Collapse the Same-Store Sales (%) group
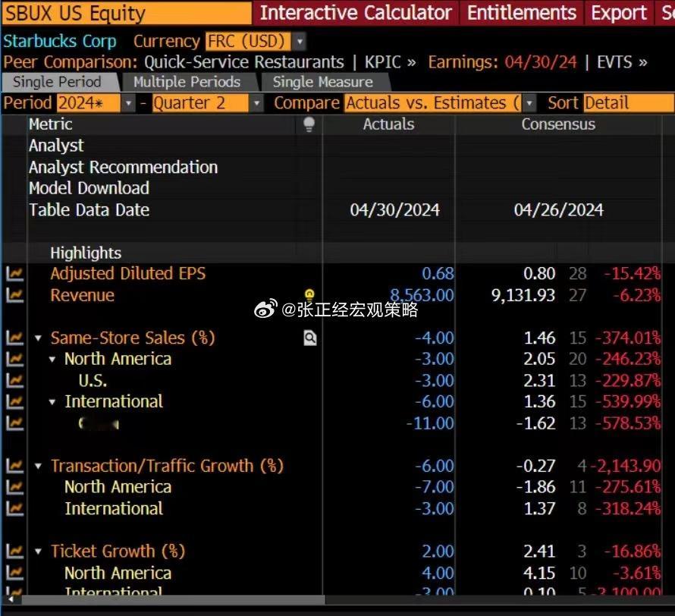The width and height of the screenshot is (675, 616). (x=39, y=338)
